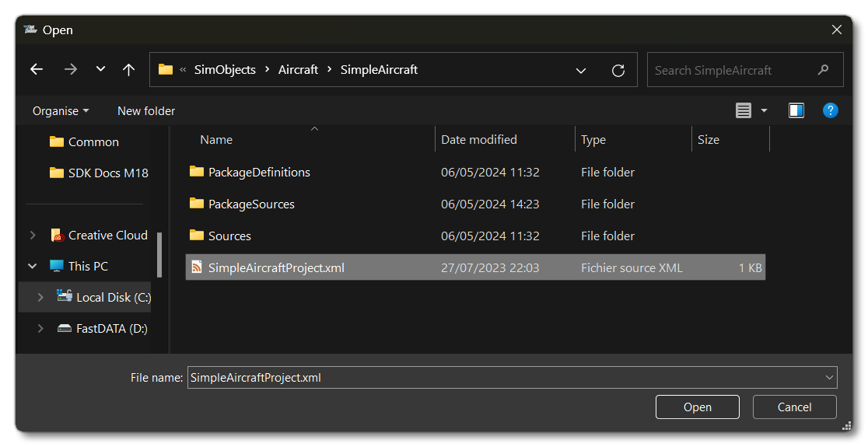Go up one folder level
Screen dimensions: 868x447
coord(129,69)
